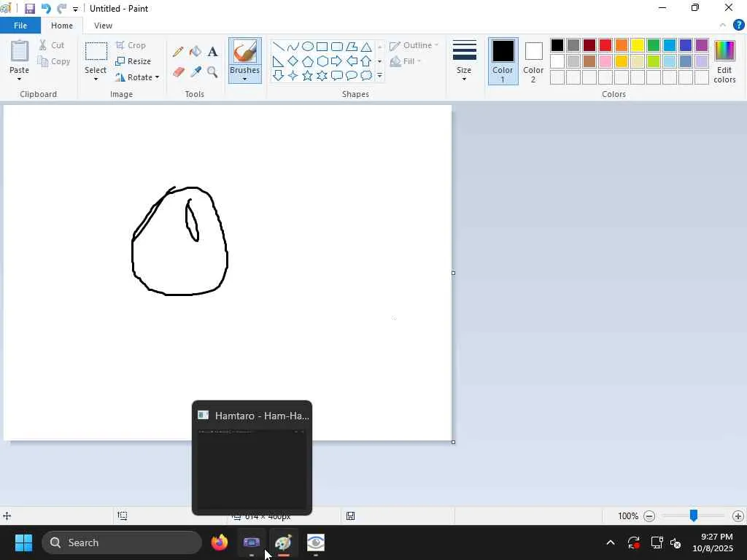Open the File menu

click(20, 26)
